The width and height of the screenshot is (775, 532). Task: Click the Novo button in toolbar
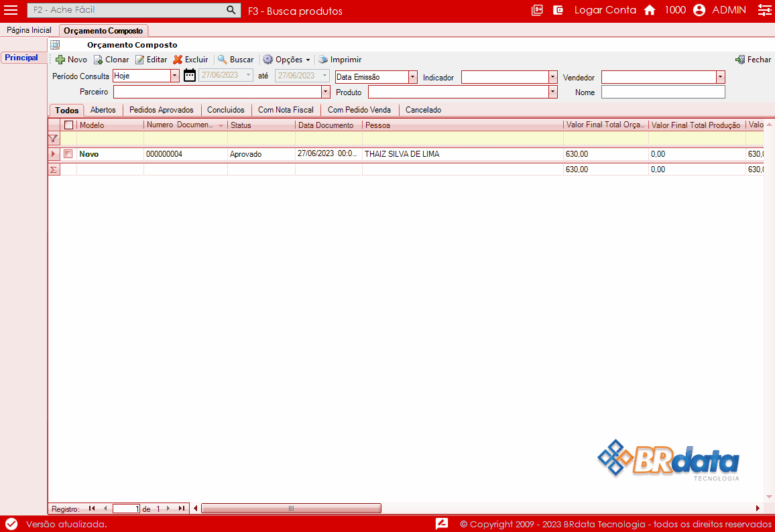(x=71, y=60)
